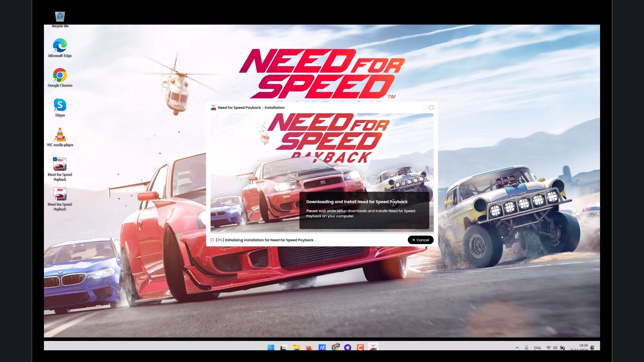Open the Recycle Bin desktop icon
The height and width of the screenshot is (362, 644).
tap(60, 19)
